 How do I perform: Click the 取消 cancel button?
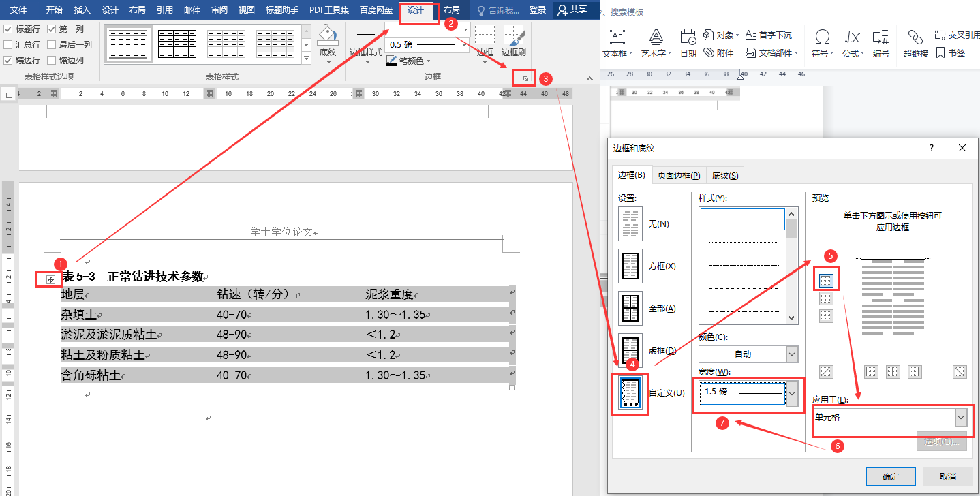click(947, 476)
